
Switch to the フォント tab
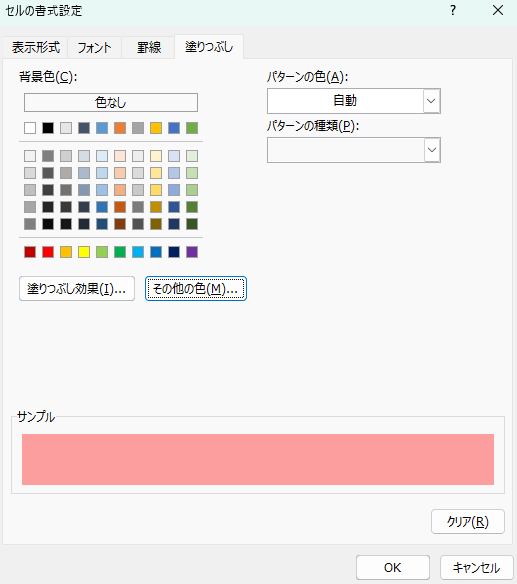click(x=94, y=47)
